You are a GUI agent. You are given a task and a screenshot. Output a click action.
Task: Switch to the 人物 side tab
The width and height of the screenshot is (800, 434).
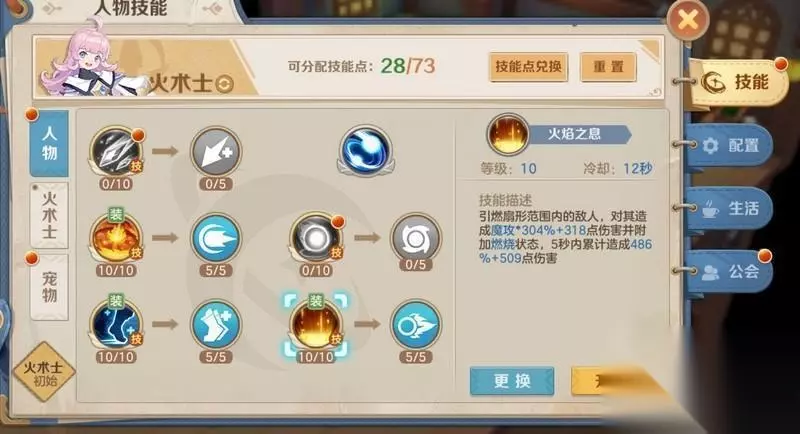[49, 144]
